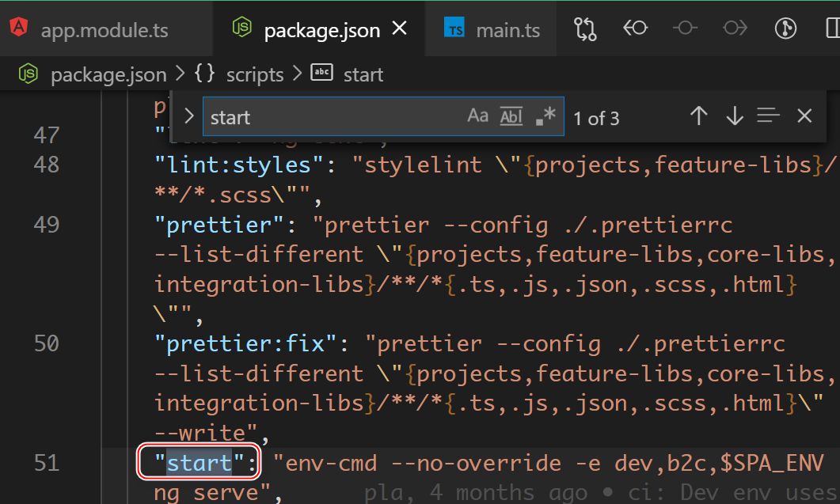The height and width of the screenshot is (504, 840).
Task: Go to next match arrow
Action: [734, 117]
